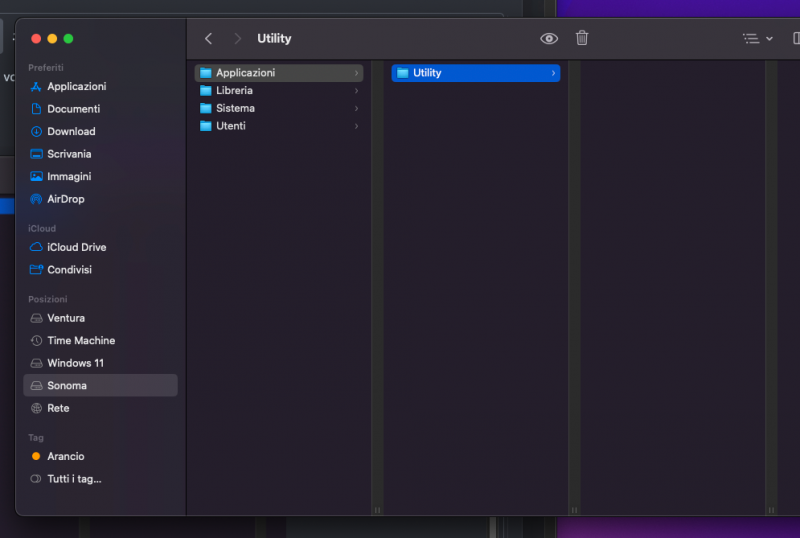Select Condivisi under iCloud

pos(101,270)
